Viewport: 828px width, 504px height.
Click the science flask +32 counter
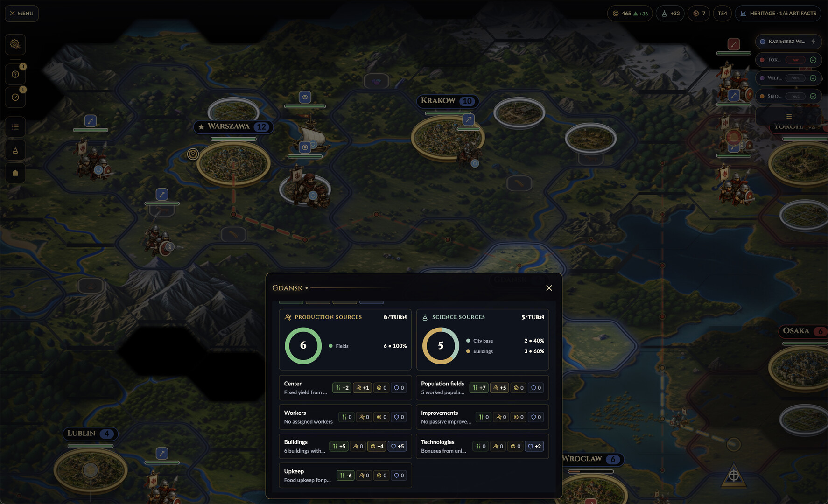point(670,14)
